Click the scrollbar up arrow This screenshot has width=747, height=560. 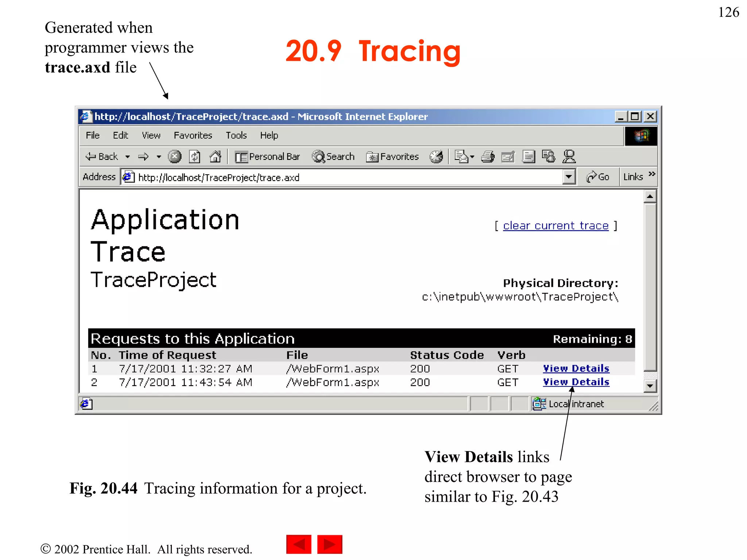click(650, 197)
